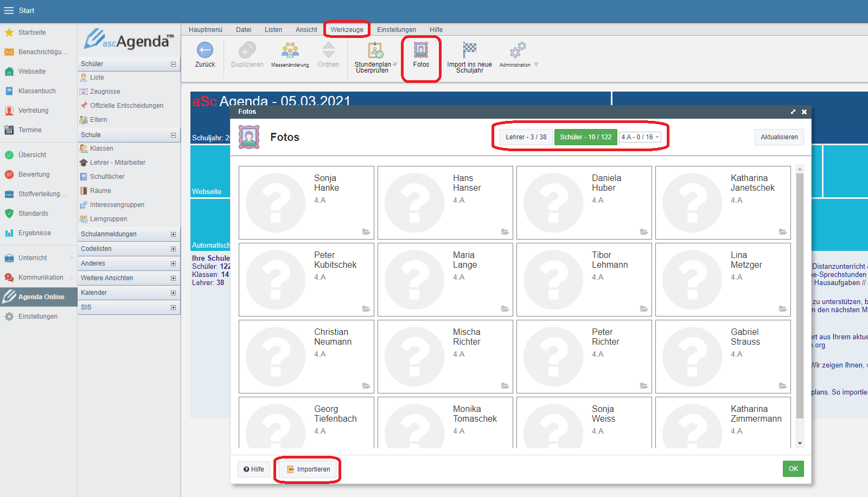The image size is (868, 497).
Task: Click the Aktualisieren button
Action: coord(779,137)
